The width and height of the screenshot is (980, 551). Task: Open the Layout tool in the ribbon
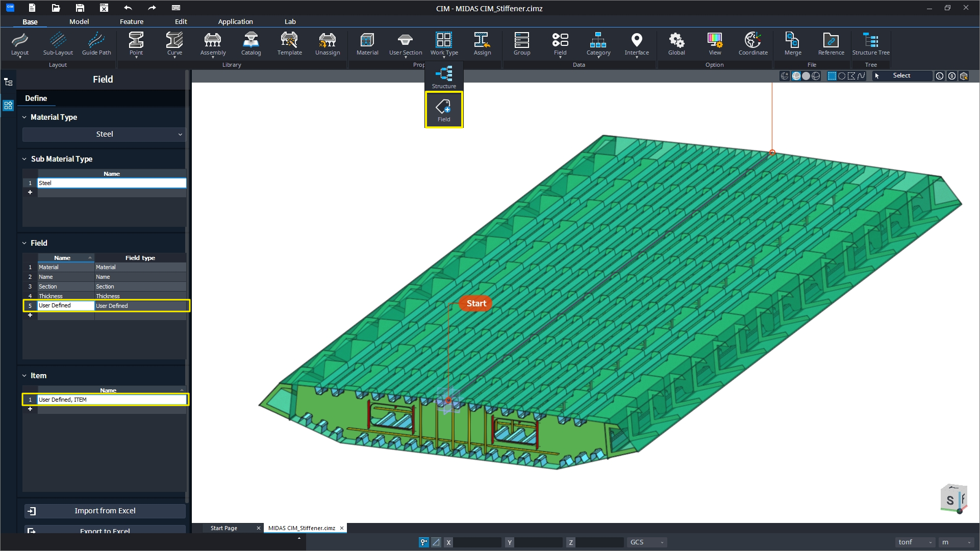click(20, 44)
